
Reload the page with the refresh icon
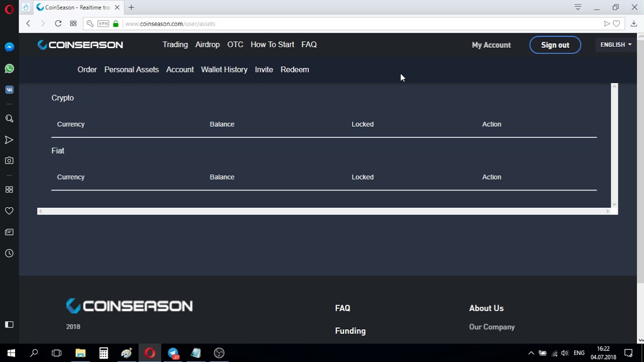click(58, 24)
